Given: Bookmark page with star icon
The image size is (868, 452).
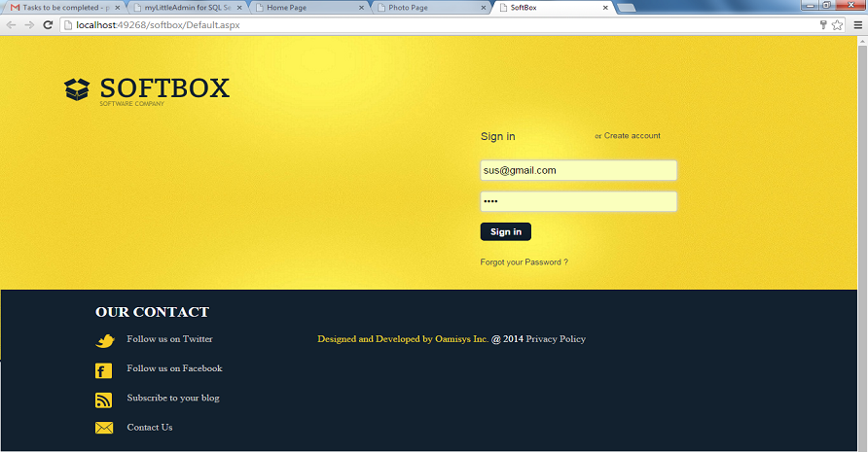Looking at the screenshot, I should click(x=837, y=25).
